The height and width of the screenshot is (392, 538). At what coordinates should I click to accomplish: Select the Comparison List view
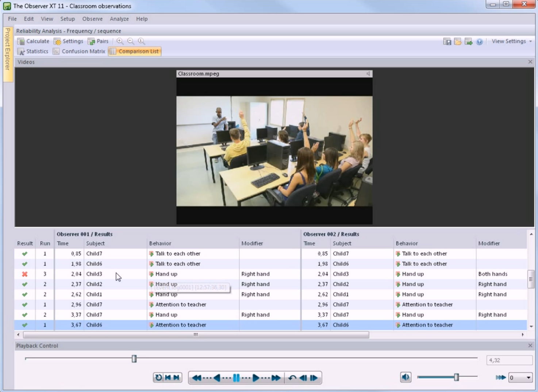[135, 51]
